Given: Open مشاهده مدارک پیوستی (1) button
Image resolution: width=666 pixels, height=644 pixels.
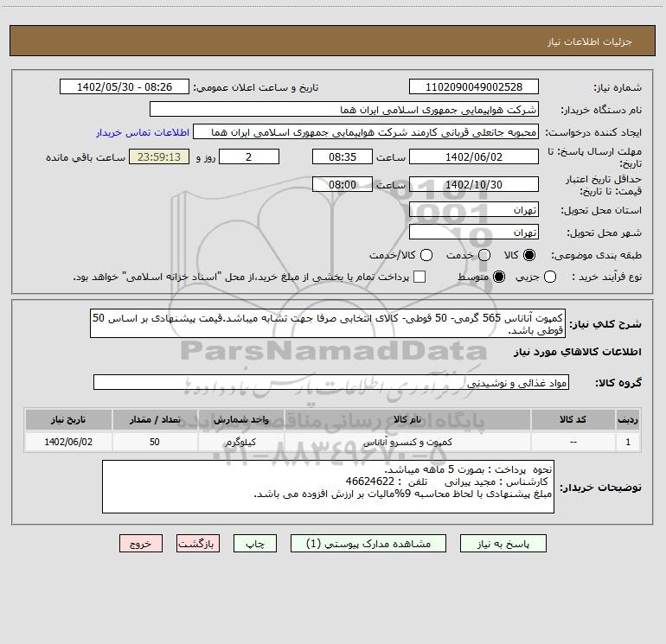Looking at the screenshot, I should click(368, 544).
